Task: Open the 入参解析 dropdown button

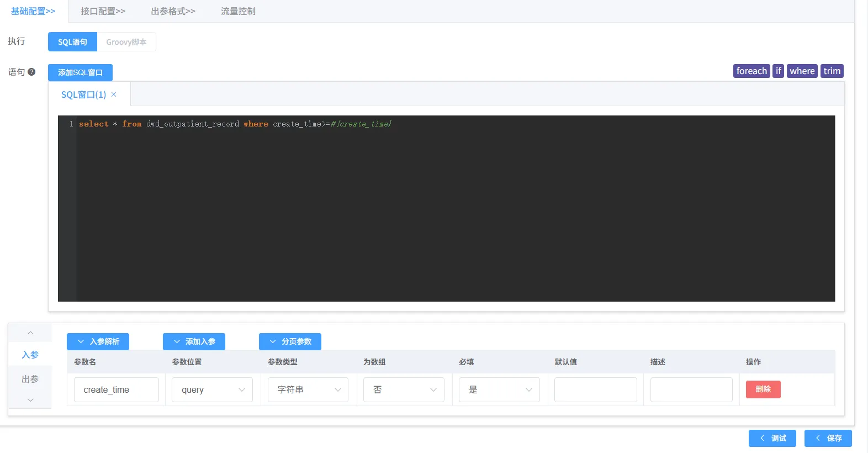Action: point(98,341)
